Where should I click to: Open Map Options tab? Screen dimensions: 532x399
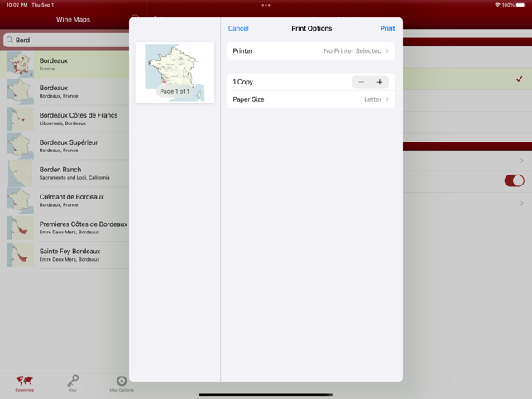[122, 382]
